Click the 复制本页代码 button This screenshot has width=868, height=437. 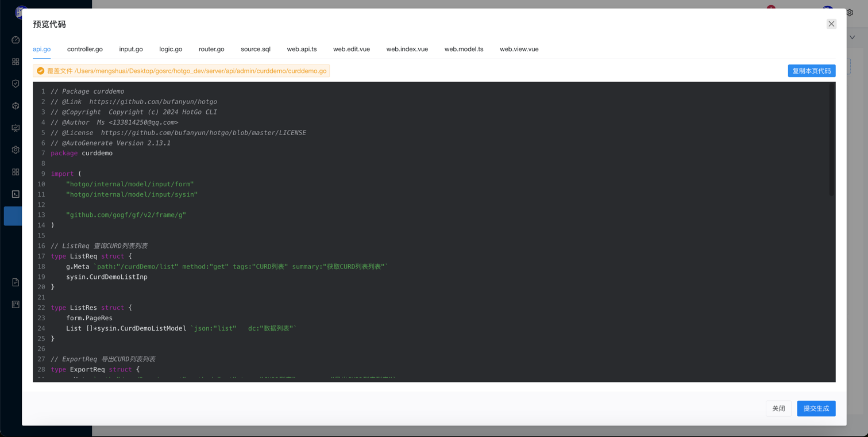click(x=811, y=71)
